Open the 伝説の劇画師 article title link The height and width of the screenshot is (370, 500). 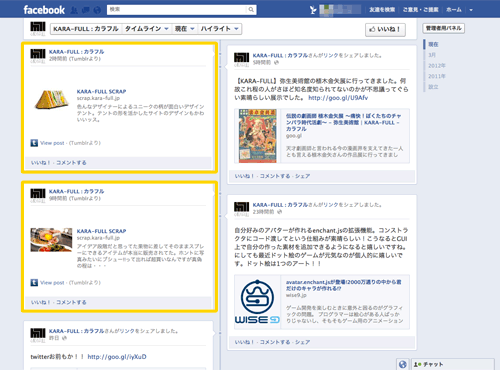(x=343, y=122)
